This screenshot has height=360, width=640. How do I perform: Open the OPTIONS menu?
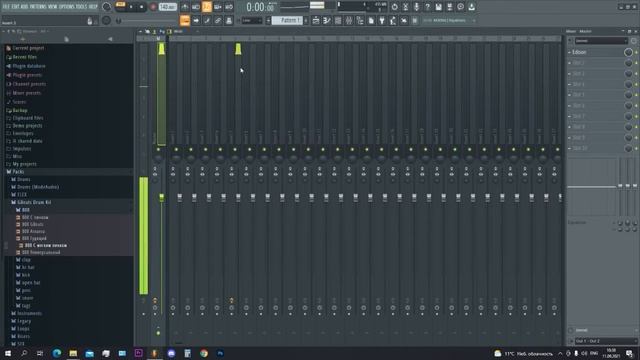67,7
